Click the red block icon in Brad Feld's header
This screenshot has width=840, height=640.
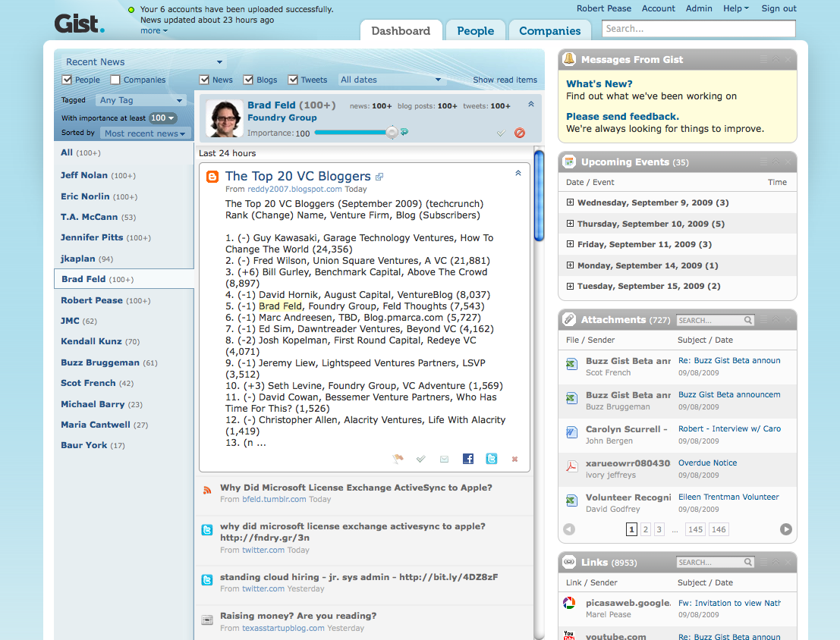point(520,133)
